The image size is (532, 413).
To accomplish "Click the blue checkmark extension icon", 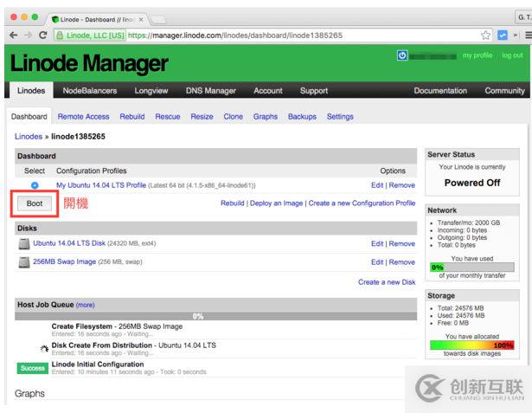I will 502,35.
